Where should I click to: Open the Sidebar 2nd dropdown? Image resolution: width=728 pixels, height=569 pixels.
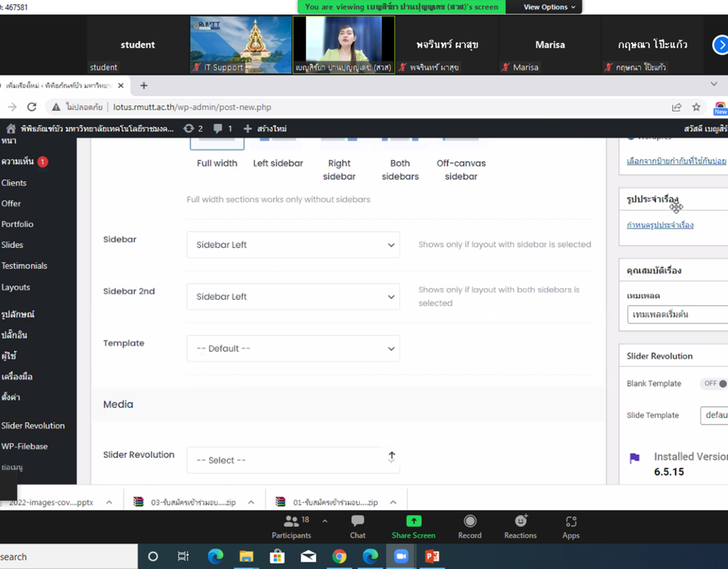click(293, 296)
